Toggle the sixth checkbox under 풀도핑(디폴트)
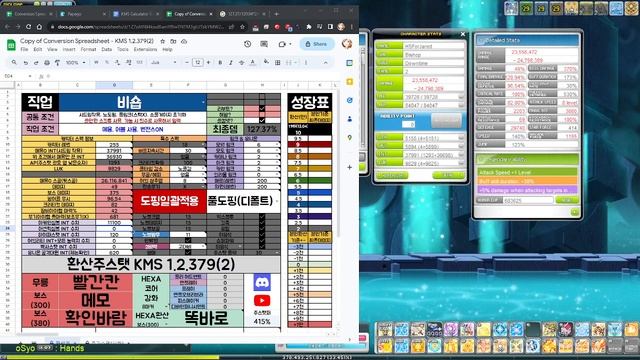The image size is (640, 360). tap(262, 247)
